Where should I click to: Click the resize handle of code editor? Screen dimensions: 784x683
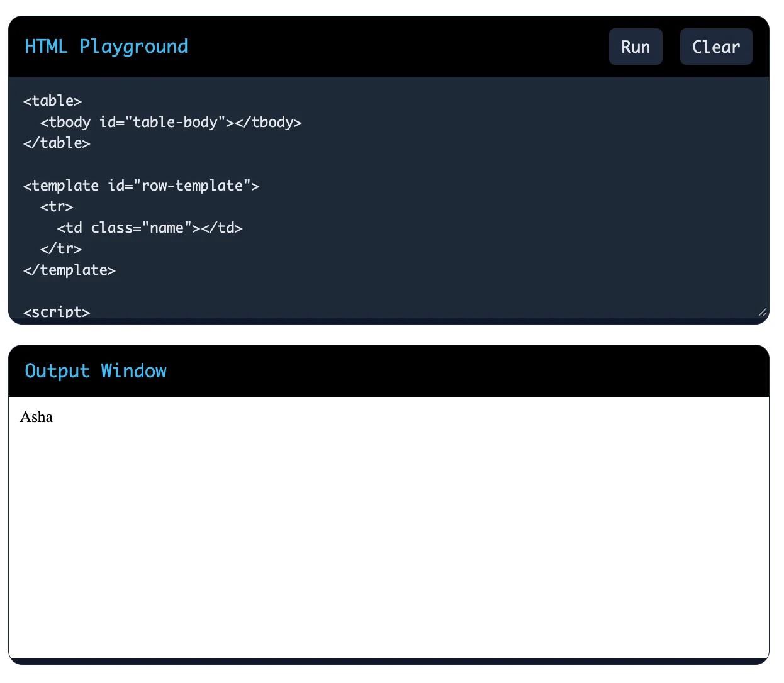point(762,312)
